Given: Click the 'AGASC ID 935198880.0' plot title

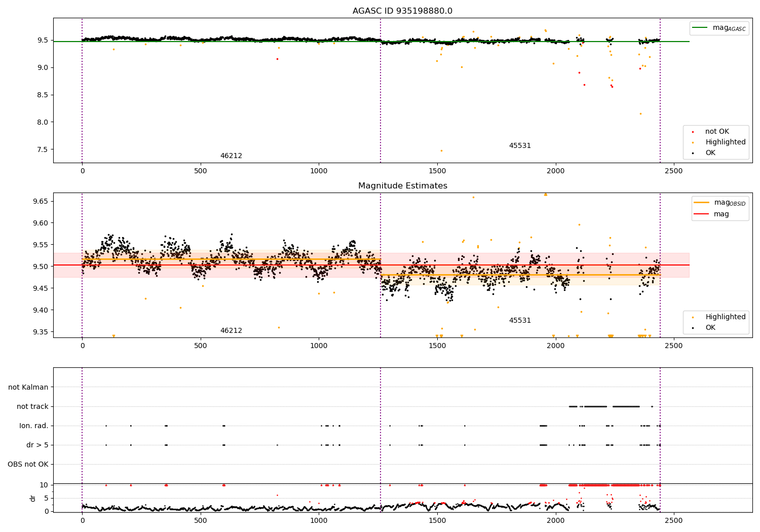Looking at the screenshot, I should [x=402, y=11].
